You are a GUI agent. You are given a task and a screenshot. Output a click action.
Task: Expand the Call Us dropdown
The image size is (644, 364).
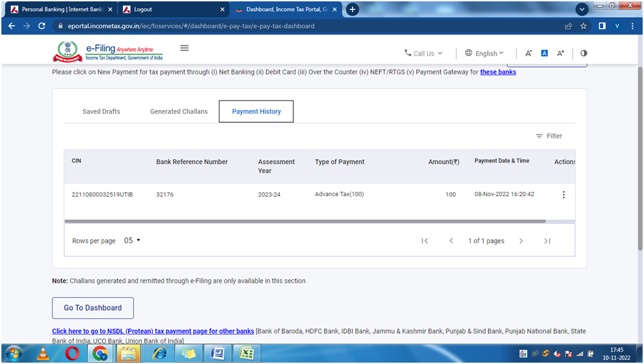click(x=424, y=53)
